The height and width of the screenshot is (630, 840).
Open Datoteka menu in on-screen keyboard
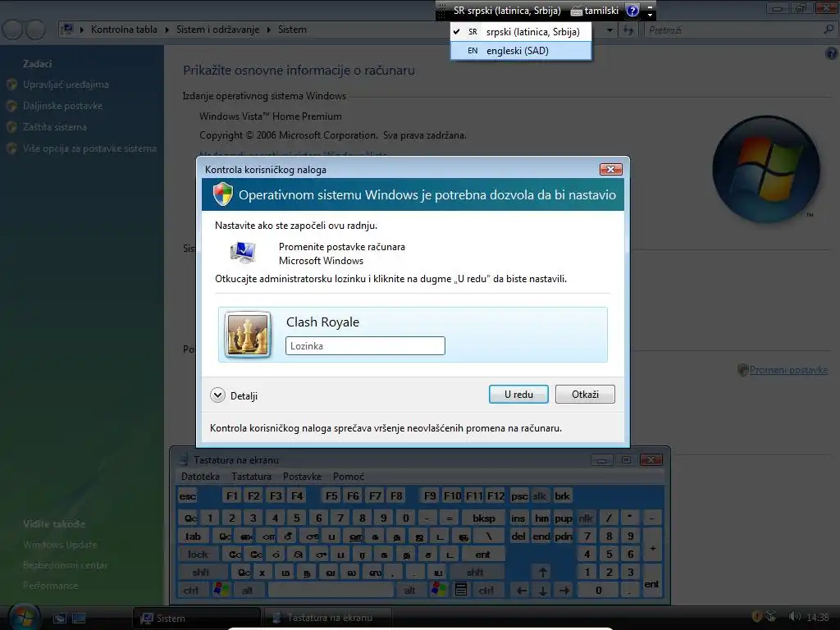point(200,477)
